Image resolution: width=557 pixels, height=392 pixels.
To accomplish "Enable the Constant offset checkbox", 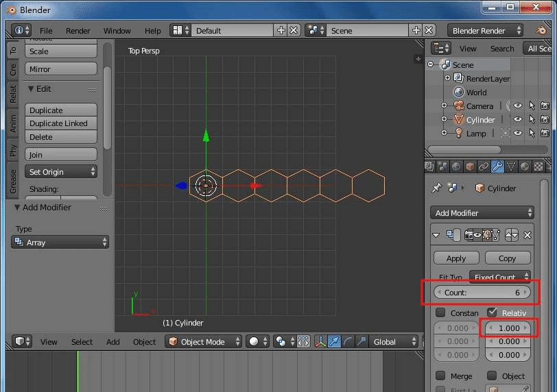I will 440,313.
